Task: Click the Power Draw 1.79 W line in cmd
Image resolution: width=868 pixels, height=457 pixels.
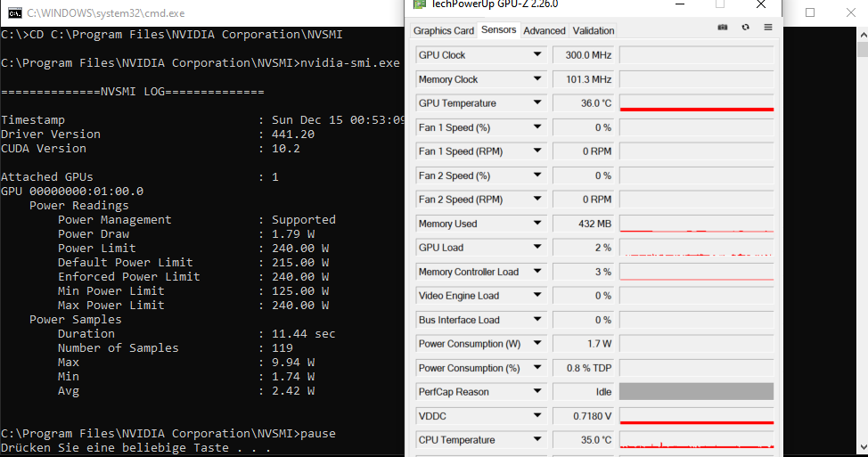Action: [186, 233]
